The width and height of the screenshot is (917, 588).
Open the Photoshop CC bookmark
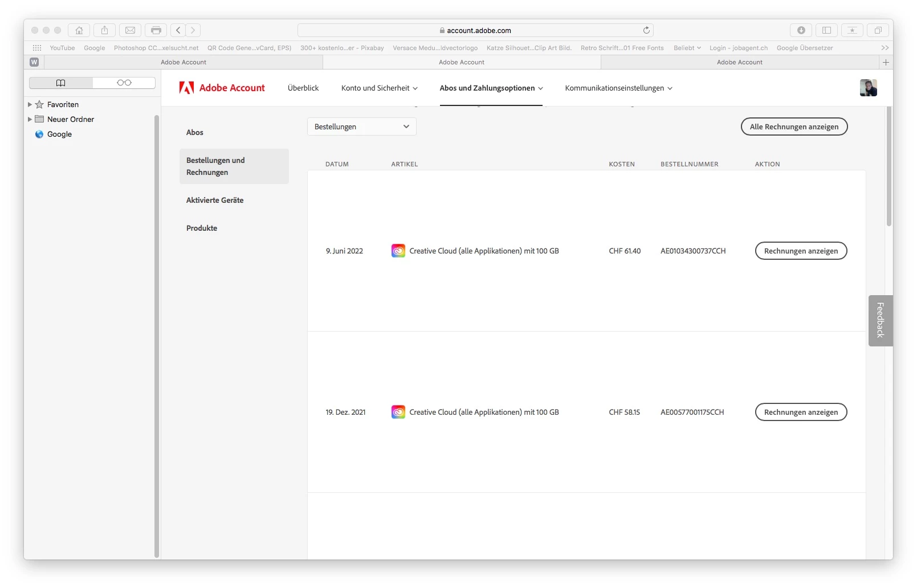[x=156, y=48]
